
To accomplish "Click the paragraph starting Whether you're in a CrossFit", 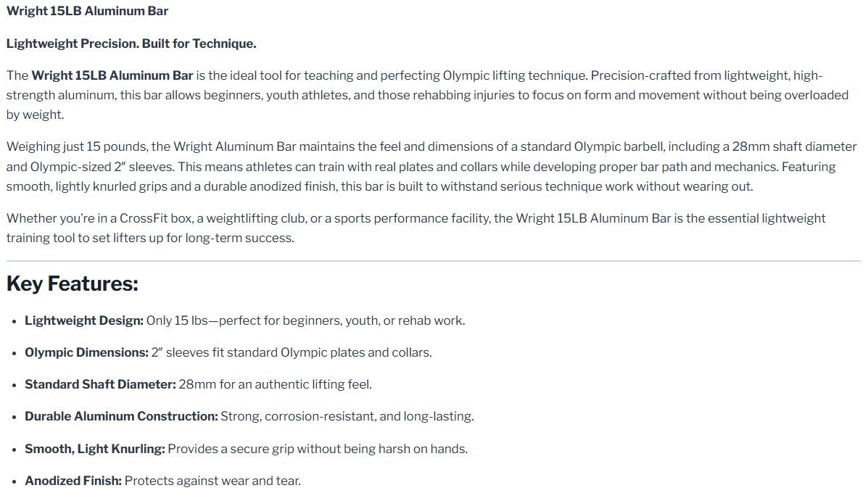I will tap(416, 228).
